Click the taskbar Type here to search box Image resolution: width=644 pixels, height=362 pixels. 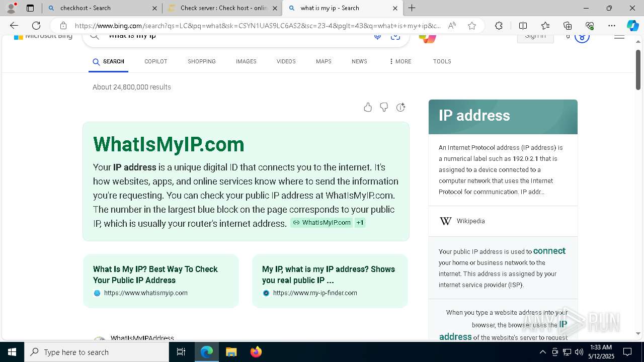97,352
